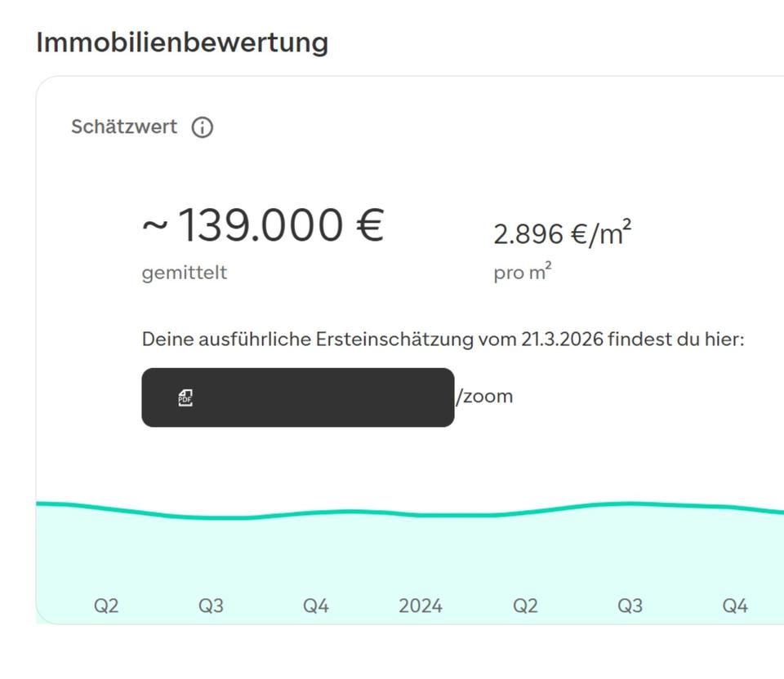The height and width of the screenshot is (679, 784).
Task: Click the /zoom link text
Action: coord(484,397)
